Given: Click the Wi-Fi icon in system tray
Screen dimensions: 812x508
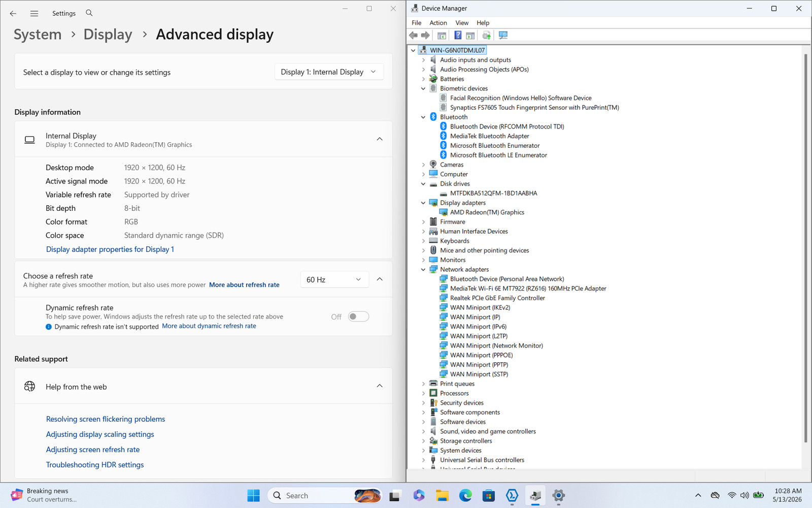Looking at the screenshot, I should pyautogui.click(x=731, y=495).
